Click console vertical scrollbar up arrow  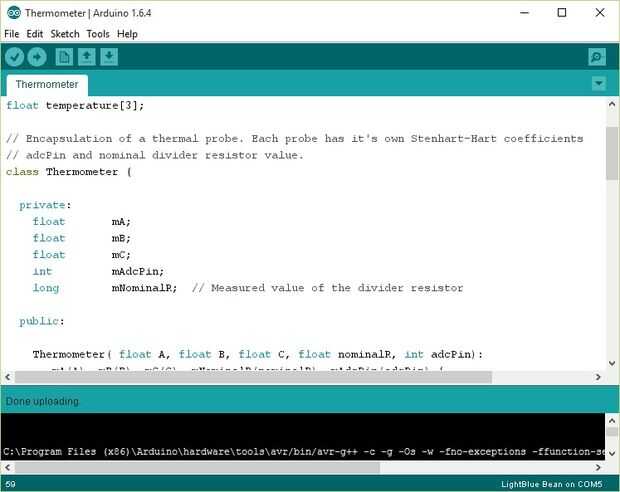pyautogui.click(x=612, y=420)
